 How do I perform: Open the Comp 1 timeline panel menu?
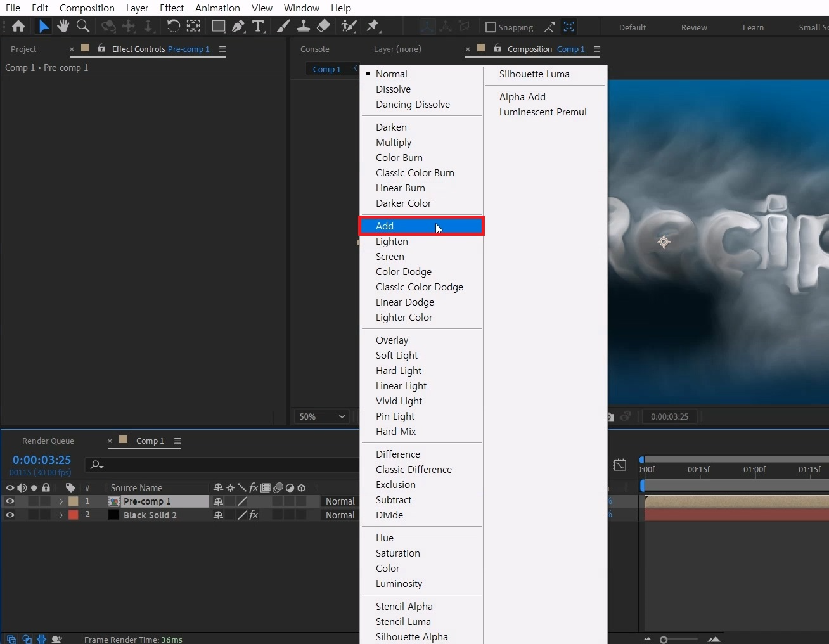177,441
